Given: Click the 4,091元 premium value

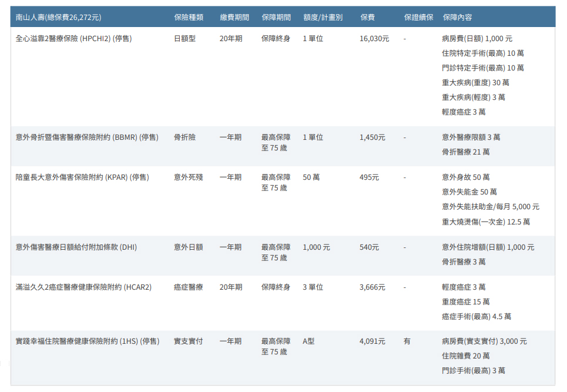Looking at the screenshot, I should coord(373,341).
